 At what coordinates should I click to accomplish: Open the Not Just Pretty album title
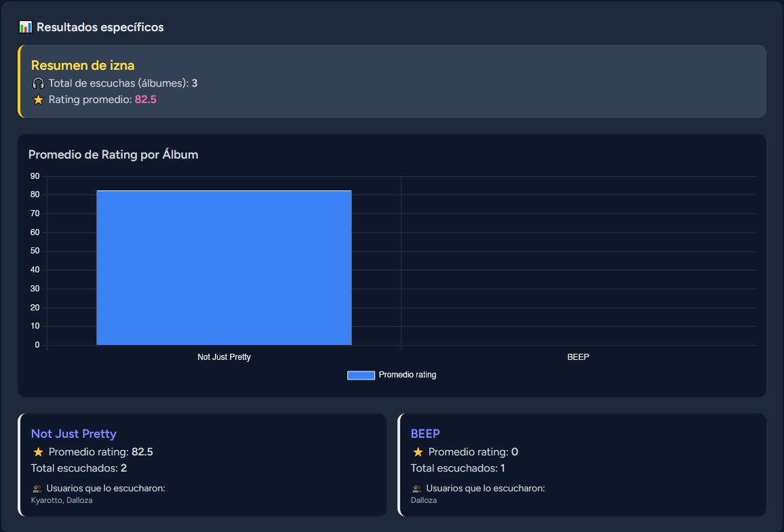point(74,434)
